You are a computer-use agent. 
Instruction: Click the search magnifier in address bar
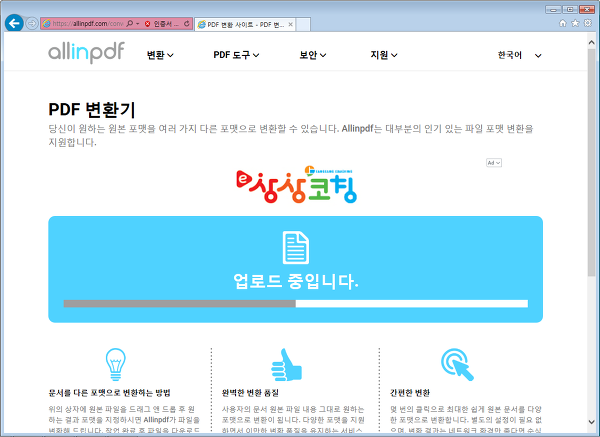click(x=130, y=23)
